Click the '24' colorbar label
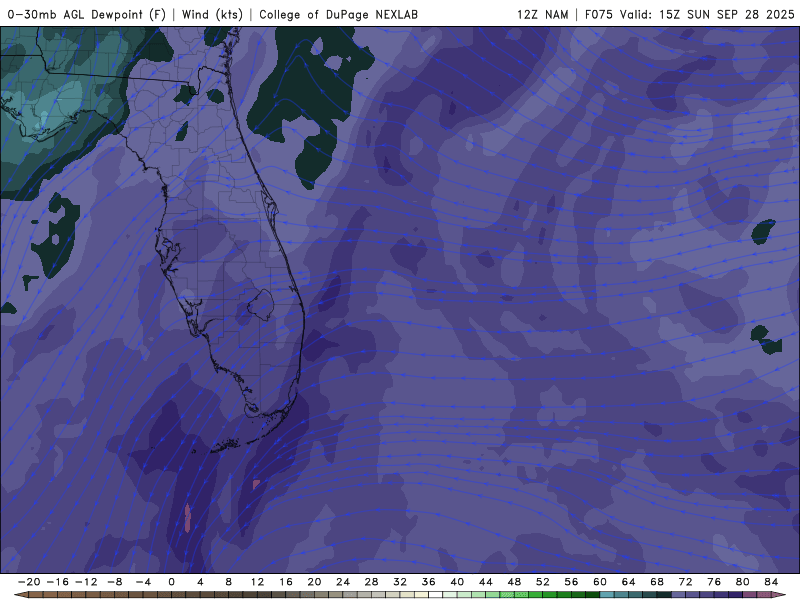800x600 pixels. coord(343,582)
